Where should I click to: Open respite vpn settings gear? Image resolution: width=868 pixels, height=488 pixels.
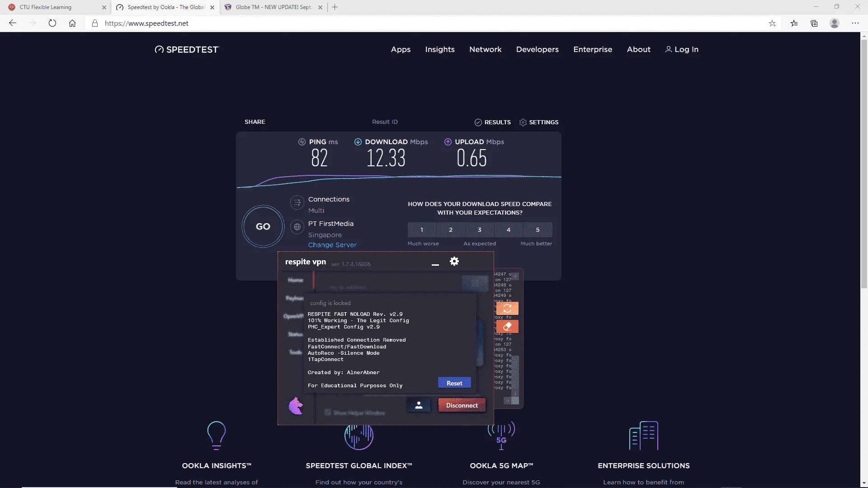tap(454, 261)
